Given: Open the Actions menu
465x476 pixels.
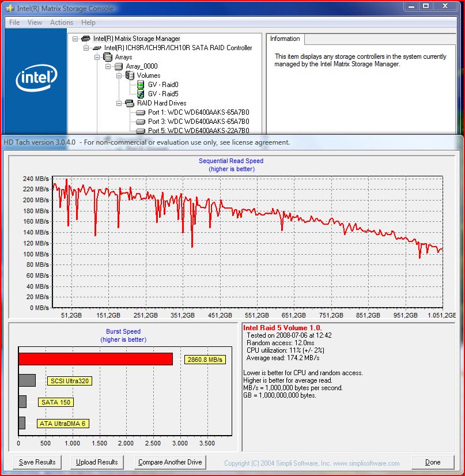Looking at the screenshot, I should click(x=62, y=22).
